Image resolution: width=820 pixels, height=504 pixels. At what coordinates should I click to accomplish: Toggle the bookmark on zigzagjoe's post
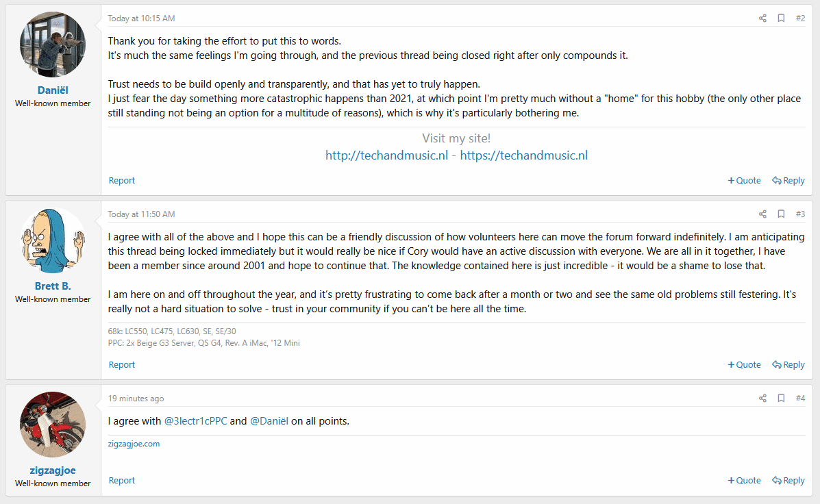[781, 398]
